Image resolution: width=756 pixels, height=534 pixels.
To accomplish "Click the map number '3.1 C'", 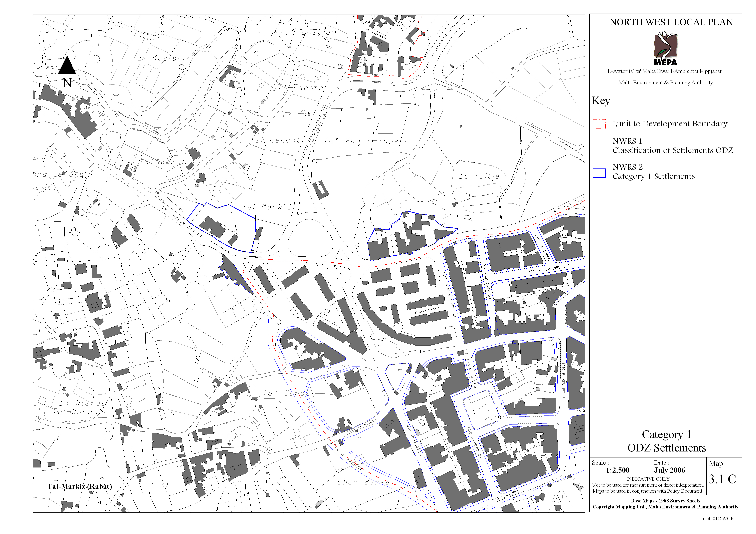I will (722, 479).
